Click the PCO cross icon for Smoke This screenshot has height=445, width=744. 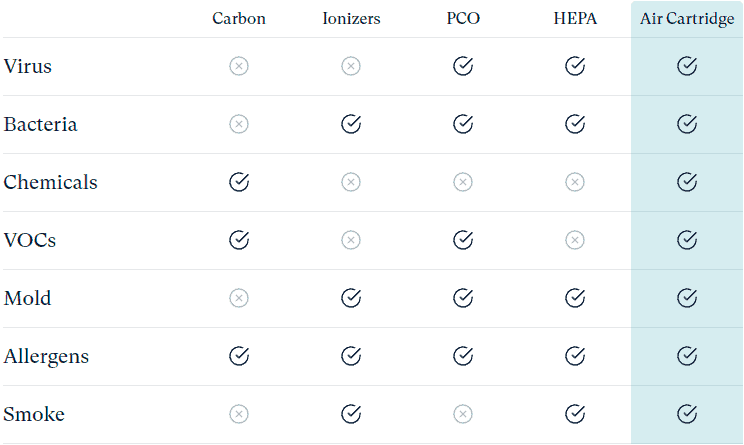[x=463, y=414]
